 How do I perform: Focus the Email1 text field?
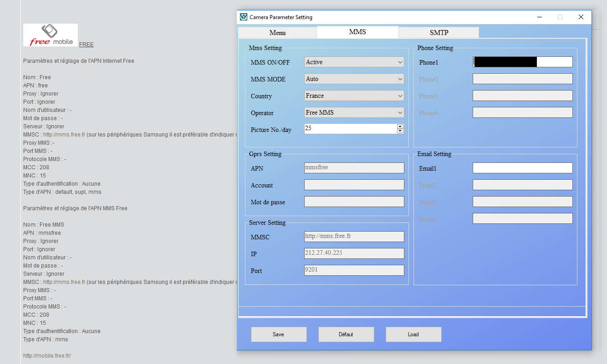(522, 168)
